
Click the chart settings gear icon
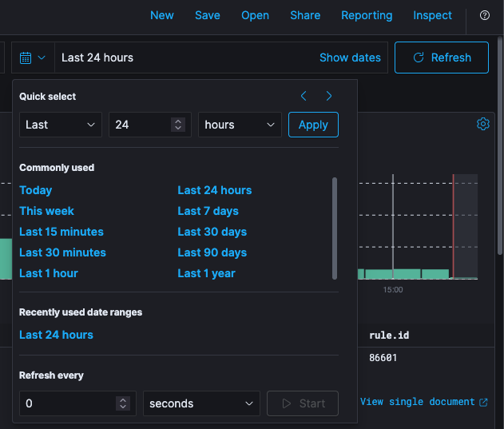[x=482, y=124]
